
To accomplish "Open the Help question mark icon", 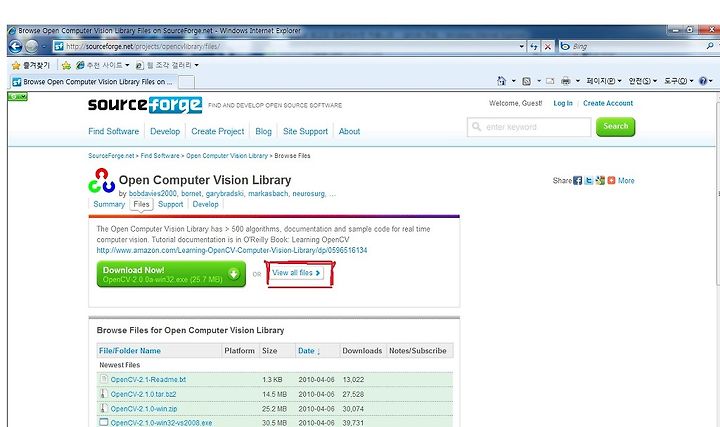I will point(703,81).
